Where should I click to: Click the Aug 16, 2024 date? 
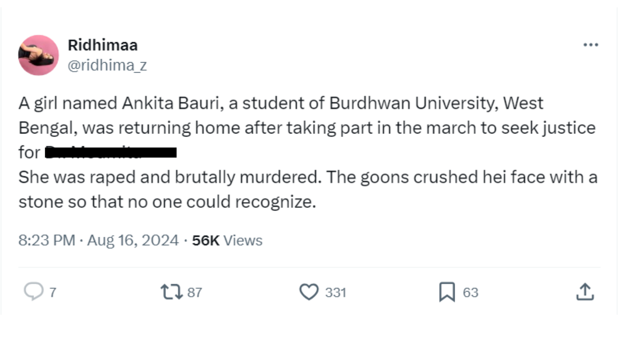pos(133,240)
